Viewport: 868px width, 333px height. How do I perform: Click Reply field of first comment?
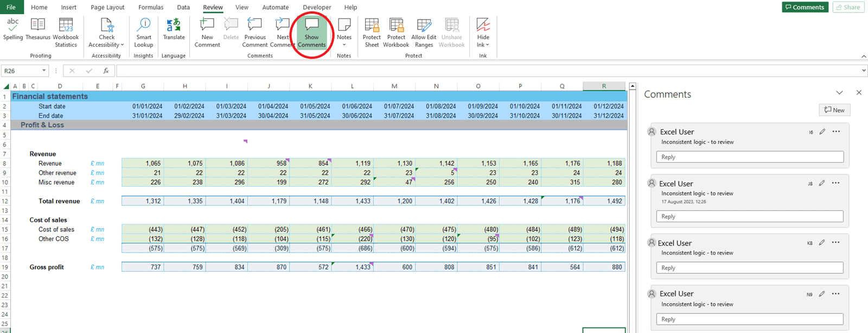(749, 157)
